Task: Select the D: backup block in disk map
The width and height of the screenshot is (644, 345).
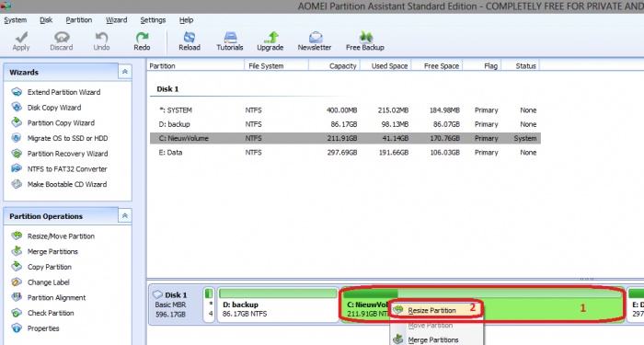Action: (x=278, y=305)
